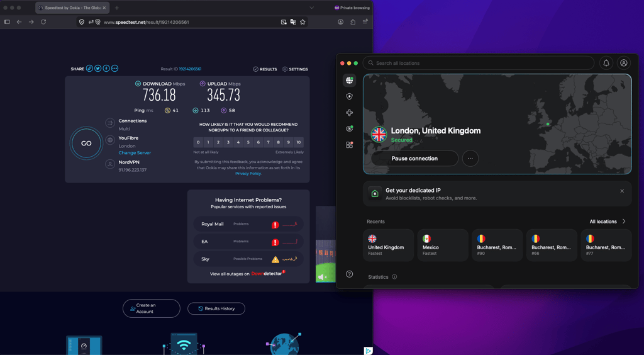Viewport: 644px width, 355px height.
Task: Open Meshnet icon in NordVPN sidebar
Action: (349, 113)
